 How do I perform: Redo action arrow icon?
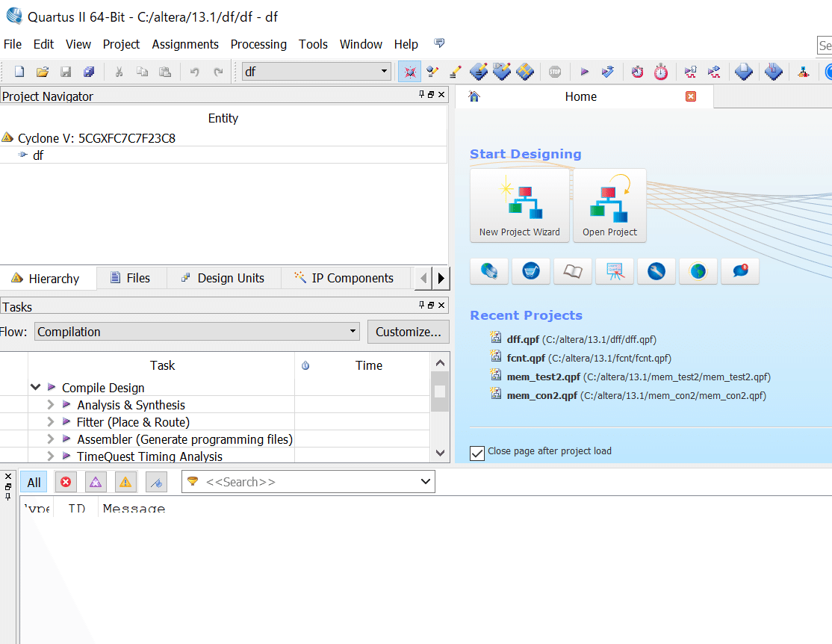[218, 72]
